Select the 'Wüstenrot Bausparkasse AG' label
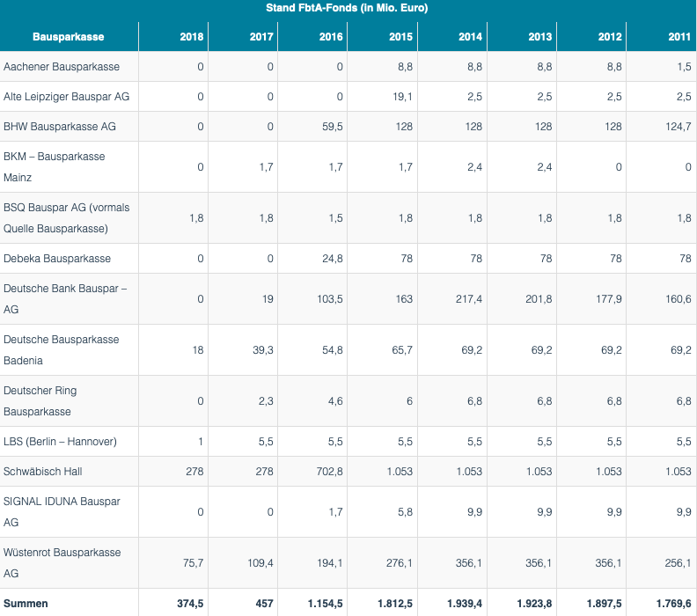Image resolution: width=697 pixels, height=616 pixels. pyautogui.click(x=62, y=563)
